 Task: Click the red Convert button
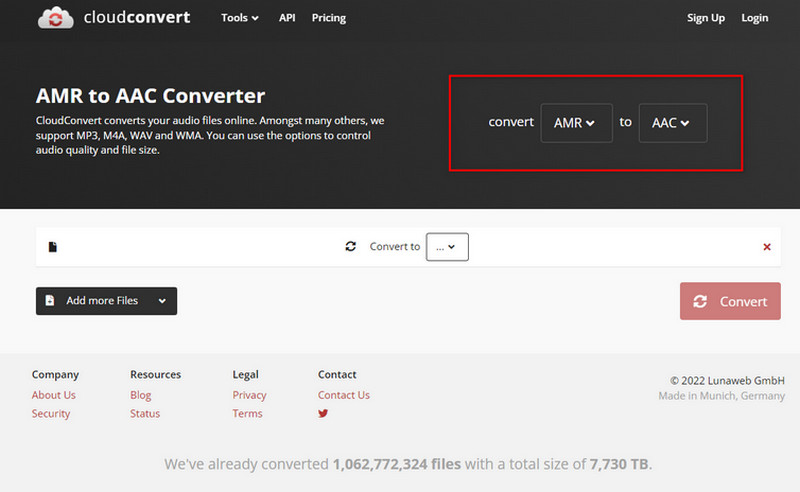730,301
